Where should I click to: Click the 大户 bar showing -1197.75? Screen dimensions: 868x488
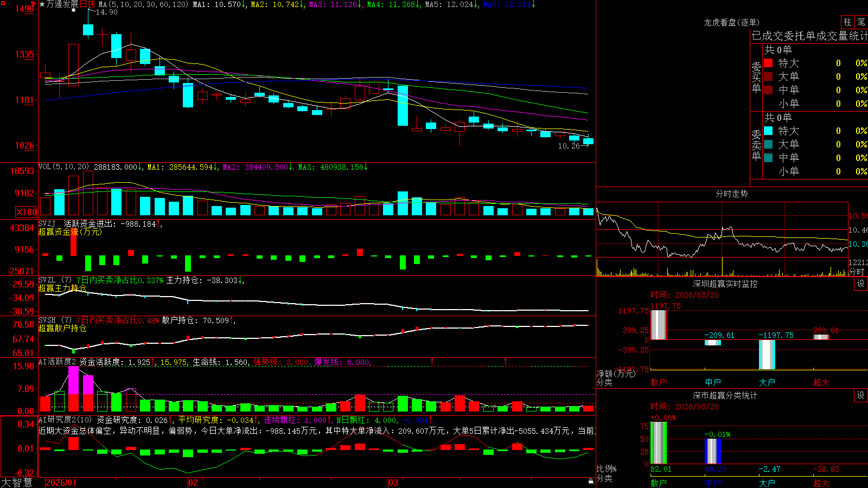(767, 355)
